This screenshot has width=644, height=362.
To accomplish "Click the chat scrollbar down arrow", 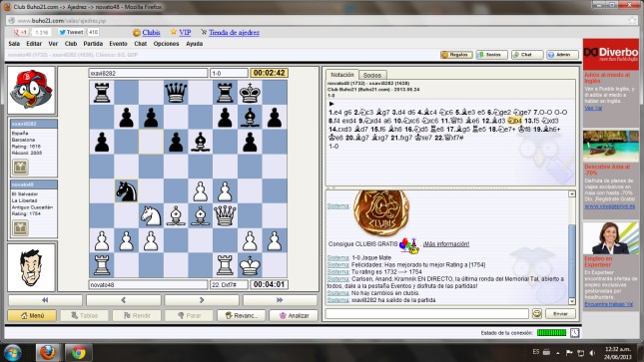I will pyautogui.click(x=572, y=301).
